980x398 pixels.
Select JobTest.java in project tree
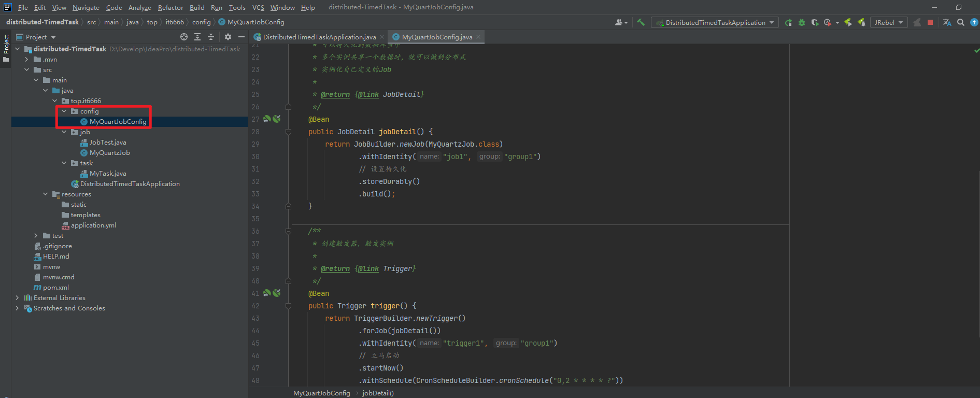107,142
